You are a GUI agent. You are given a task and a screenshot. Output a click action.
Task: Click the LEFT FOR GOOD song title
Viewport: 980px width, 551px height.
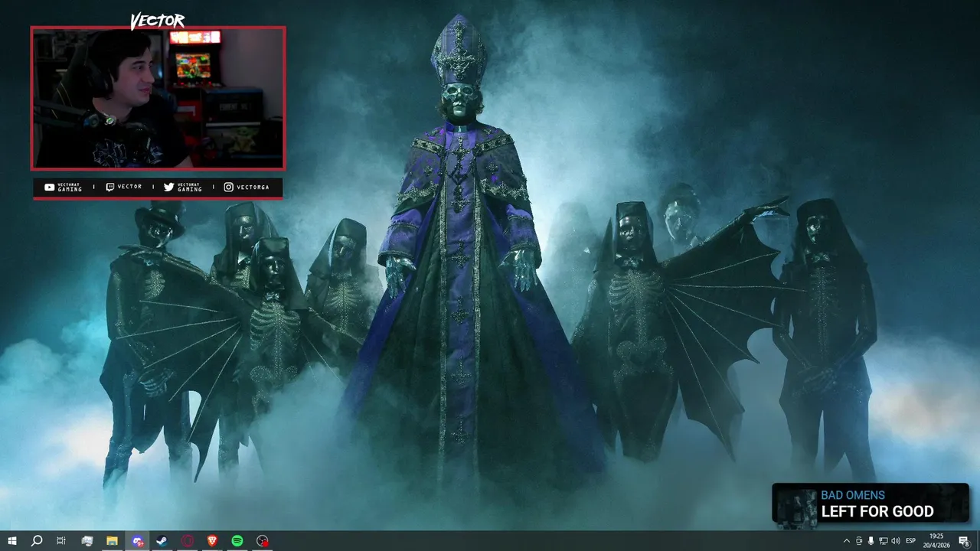[877, 511]
